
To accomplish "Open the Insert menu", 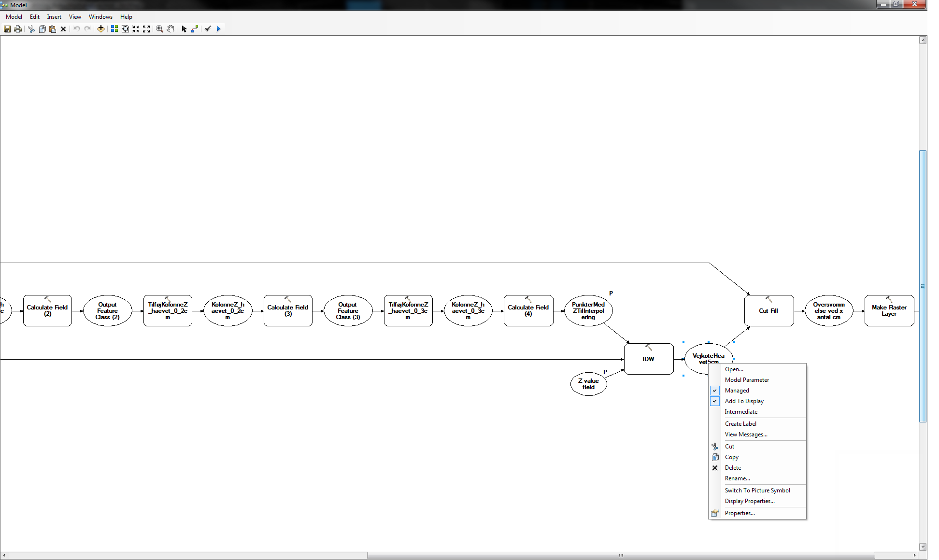I will tap(54, 17).
